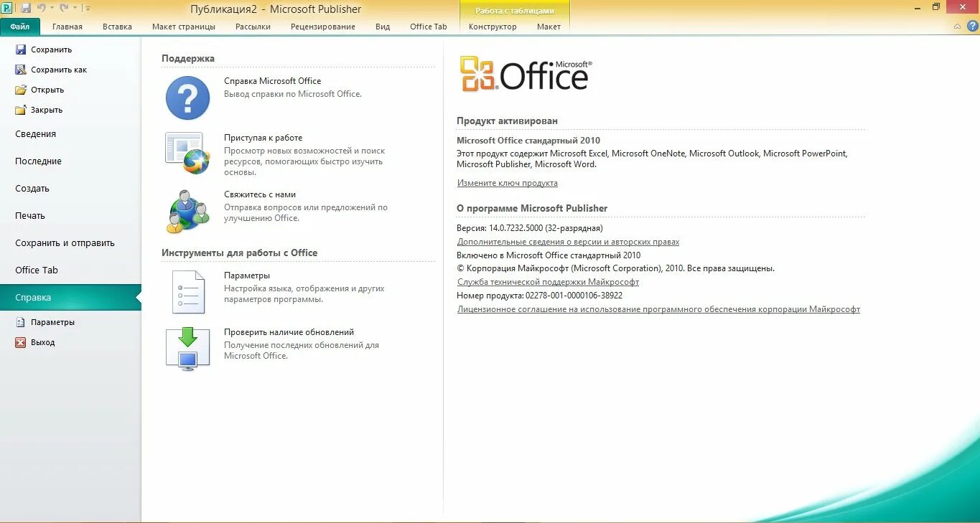Open the Office Tab ribbon tab
The image size is (980, 523).
pos(429,27)
